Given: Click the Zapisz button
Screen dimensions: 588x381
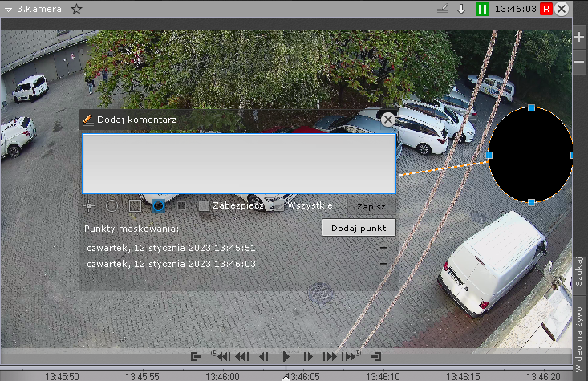Looking at the screenshot, I should [371, 206].
